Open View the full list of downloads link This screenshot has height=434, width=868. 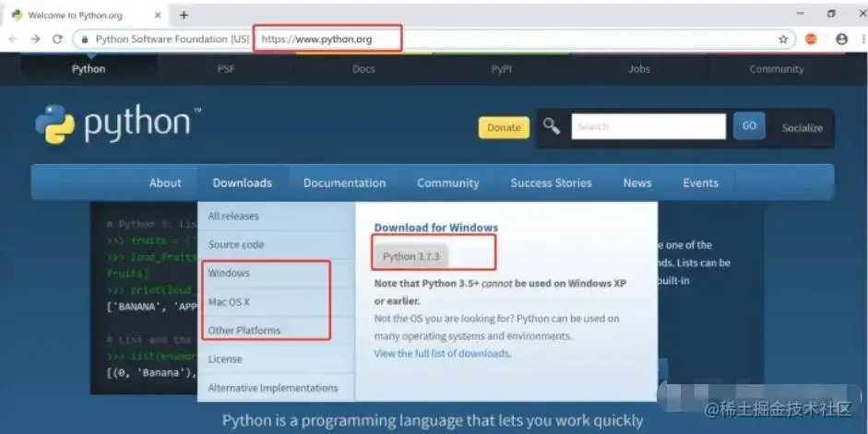(443, 354)
